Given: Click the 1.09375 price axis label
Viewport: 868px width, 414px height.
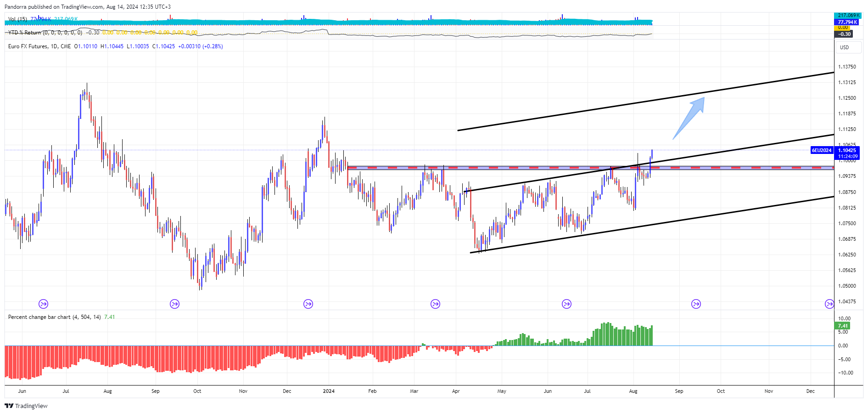Looking at the screenshot, I should [847, 176].
